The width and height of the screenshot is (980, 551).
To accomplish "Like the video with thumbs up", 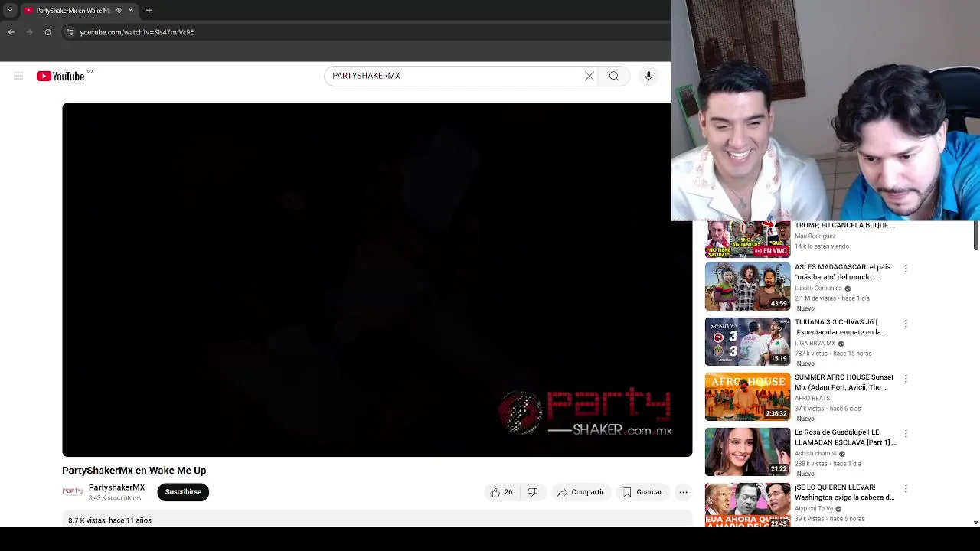I will [501, 492].
